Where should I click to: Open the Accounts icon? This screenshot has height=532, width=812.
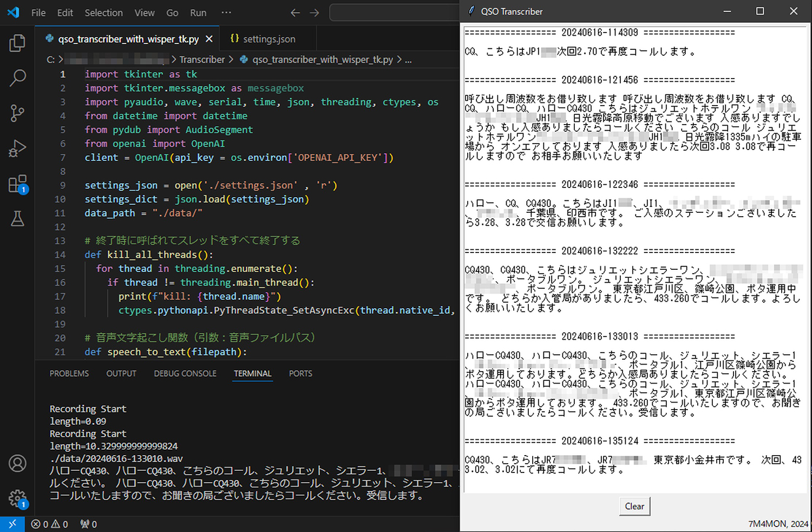[17, 464]
